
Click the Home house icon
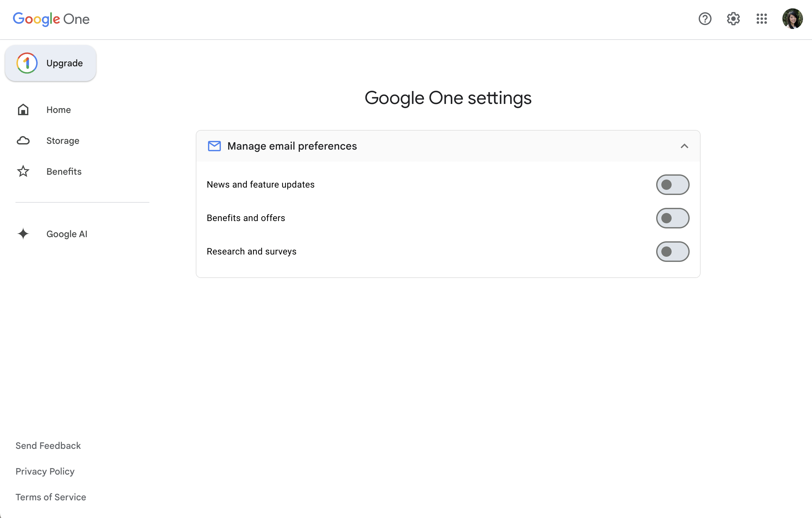coord(23,110)
